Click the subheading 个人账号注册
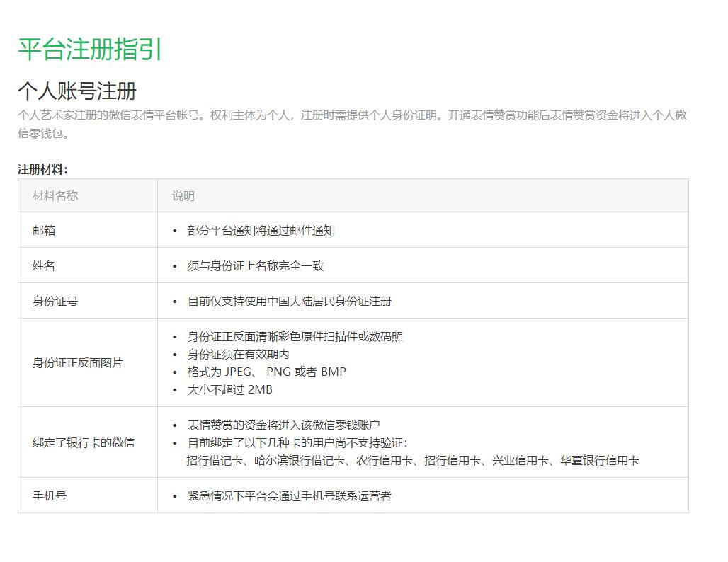The width and height of the screenshot is (728, 562). click(x=77, y=91)
